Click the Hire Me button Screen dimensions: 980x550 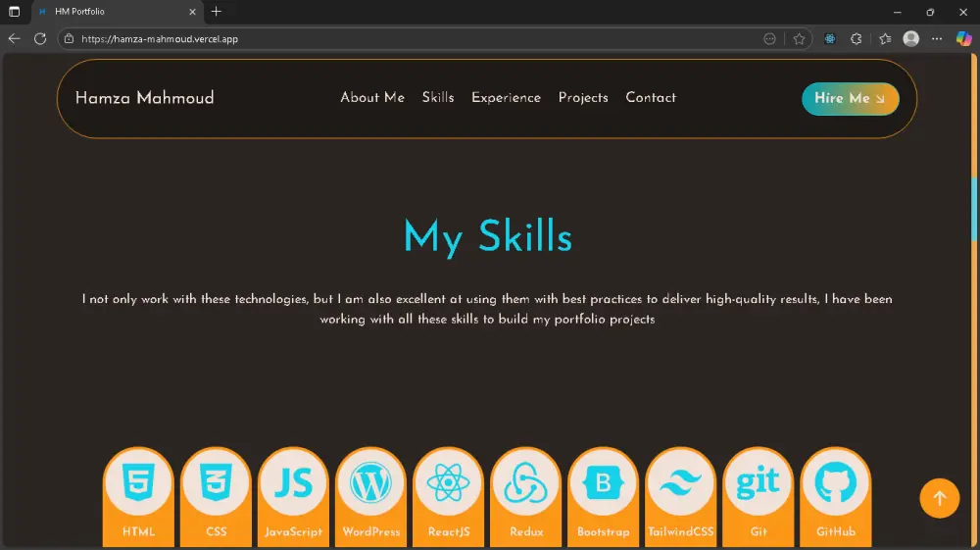(x=850, y=99)
